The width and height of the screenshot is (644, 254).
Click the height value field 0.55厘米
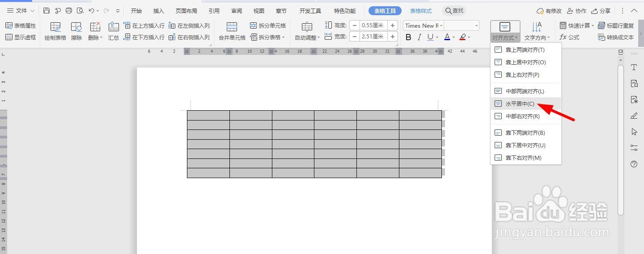pos(373,25)
